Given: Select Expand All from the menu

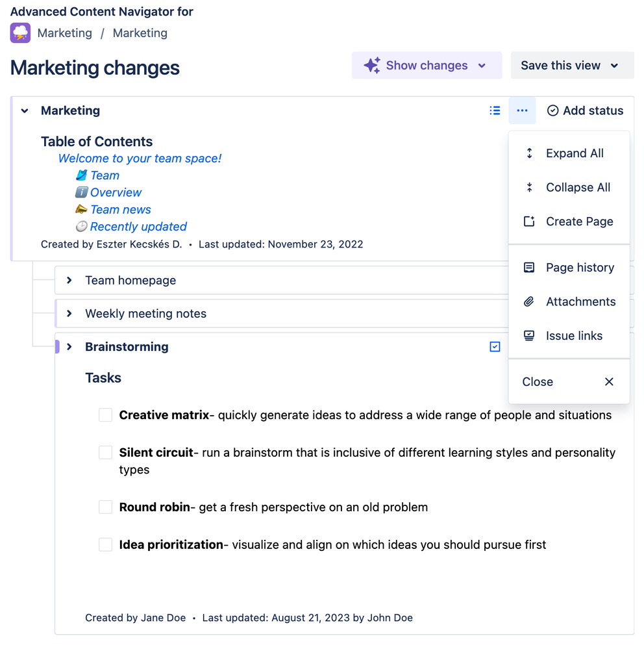Looking at the screenshot, I should click(x=575, y=153).
